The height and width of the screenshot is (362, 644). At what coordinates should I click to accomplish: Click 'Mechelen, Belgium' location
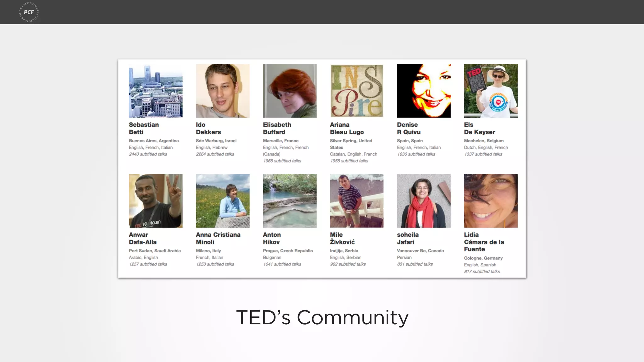tap(484, 140)
